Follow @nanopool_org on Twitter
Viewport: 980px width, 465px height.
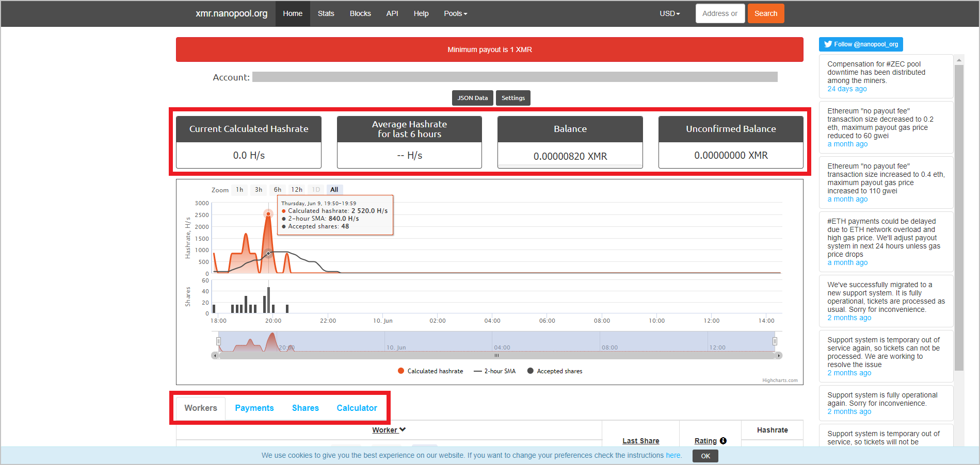click(x=861, y=44)
